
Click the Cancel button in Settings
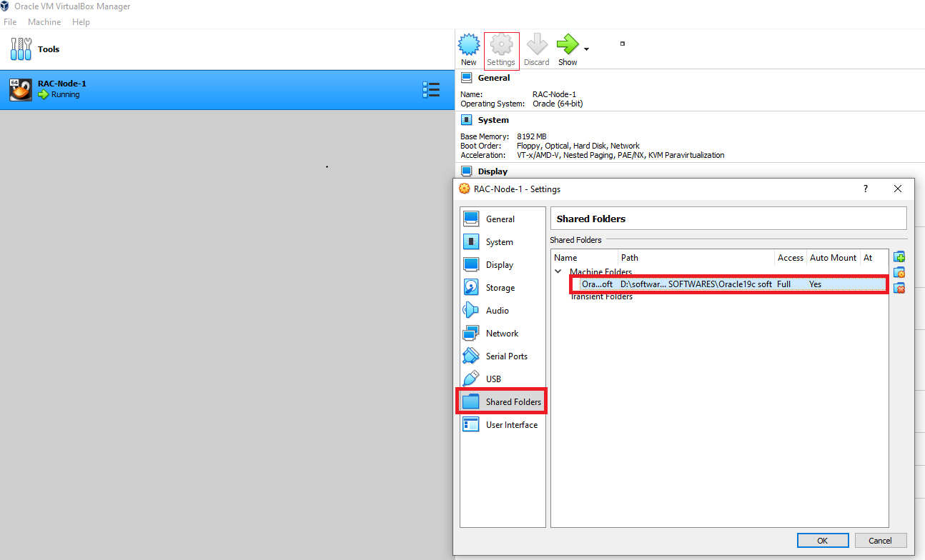(881, 541)
